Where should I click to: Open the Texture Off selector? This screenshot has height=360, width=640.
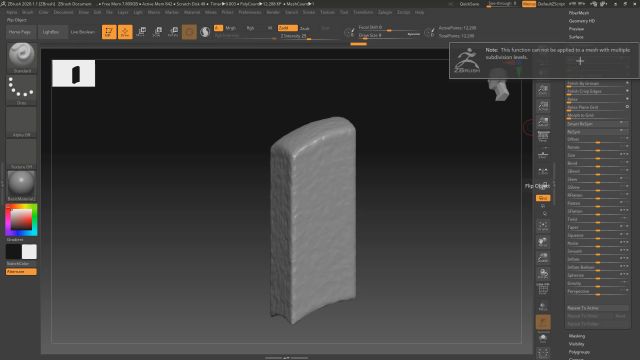[22, 154]
